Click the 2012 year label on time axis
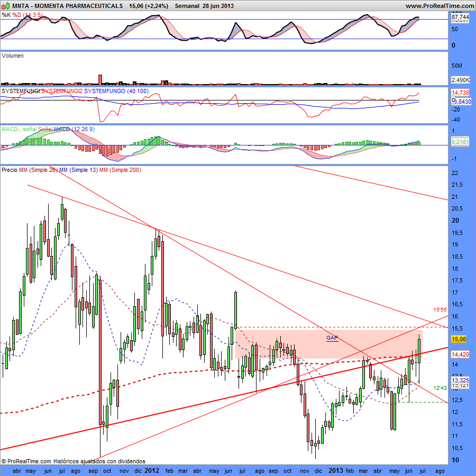 151,471
